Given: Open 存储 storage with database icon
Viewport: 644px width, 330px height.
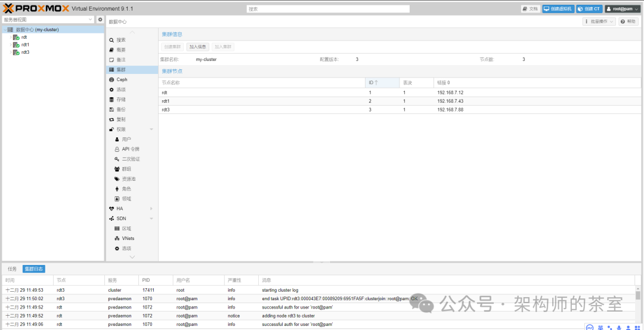Looking at the screenshot, I should click(x=132, y=100).
